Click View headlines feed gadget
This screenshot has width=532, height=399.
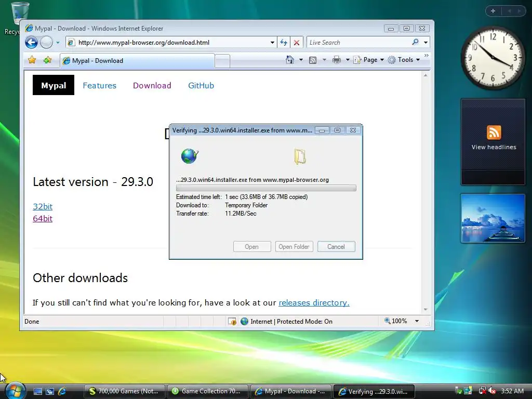coord(494,142)
